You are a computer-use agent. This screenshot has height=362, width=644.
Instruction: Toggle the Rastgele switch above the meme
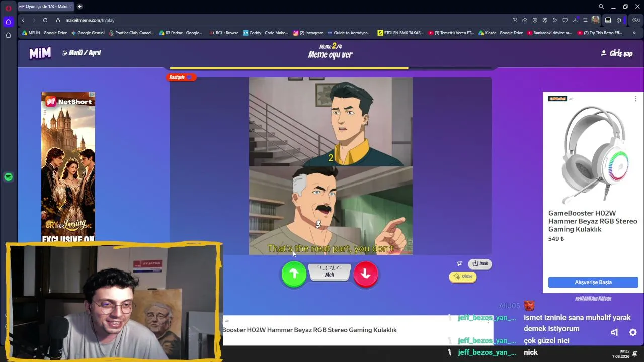(x=182, y=77)
